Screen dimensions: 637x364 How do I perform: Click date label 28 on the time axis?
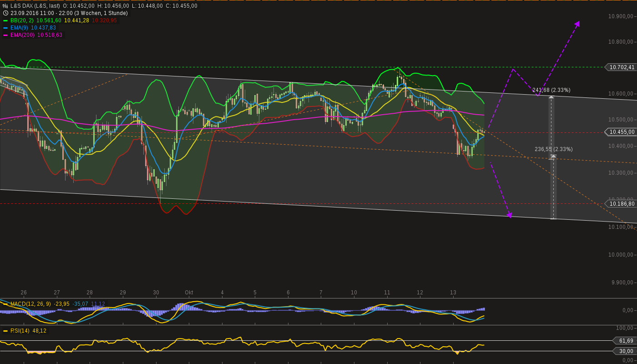click(90, 293)
